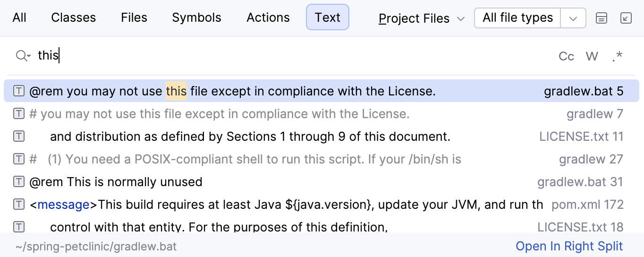
Task: Select the LICENSE.txt 18 search result
Action: tap(321, 227)
